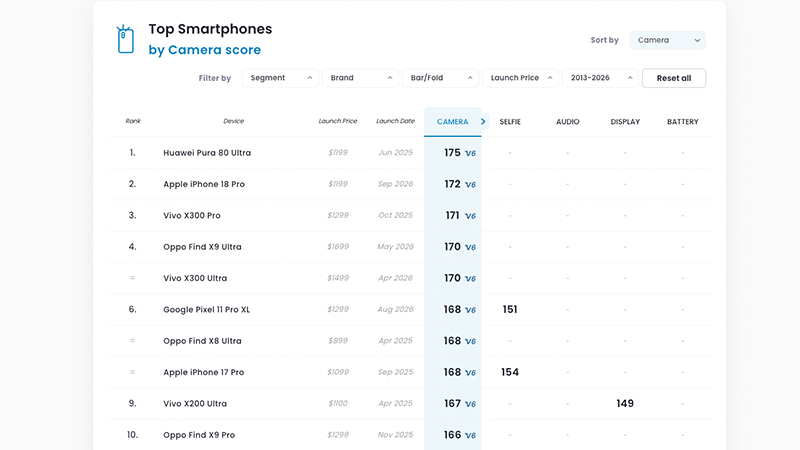Click the V6 badge in Oppo Find X9 Ultra row
Viewport: 800px width, 450px height.
coord(470,247)
